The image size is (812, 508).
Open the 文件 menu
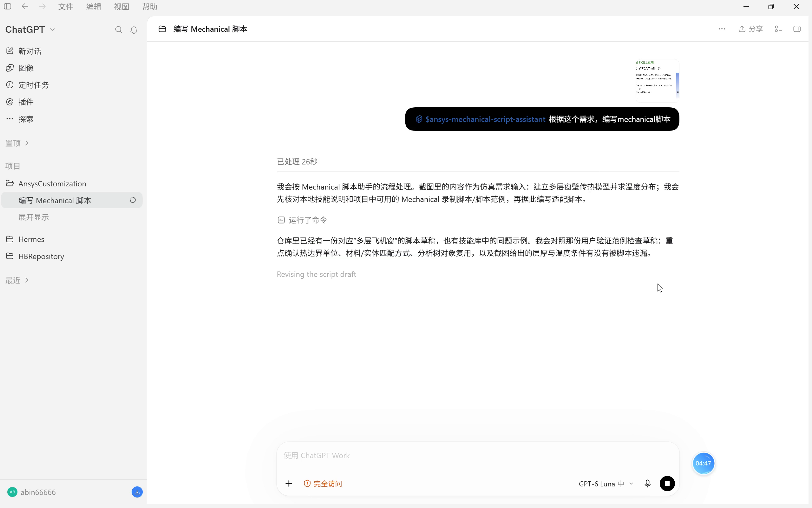point(65,7)
